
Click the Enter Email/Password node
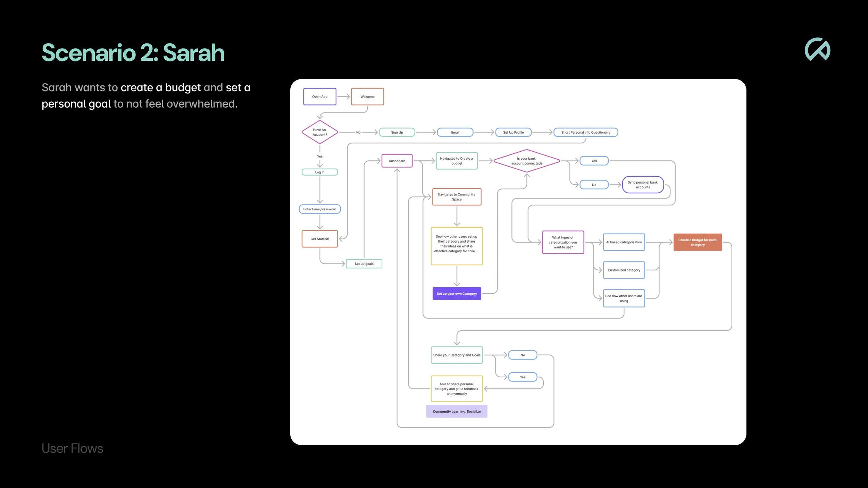[x=319, y=209]
